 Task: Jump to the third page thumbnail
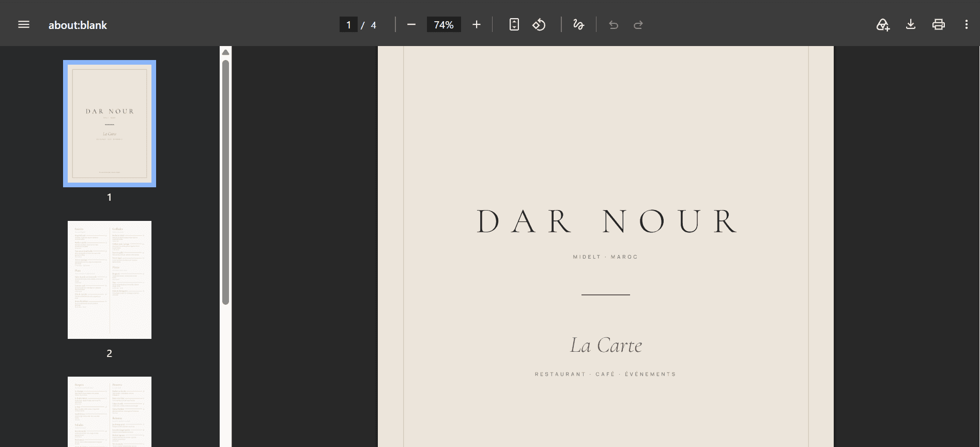point(110,412)
